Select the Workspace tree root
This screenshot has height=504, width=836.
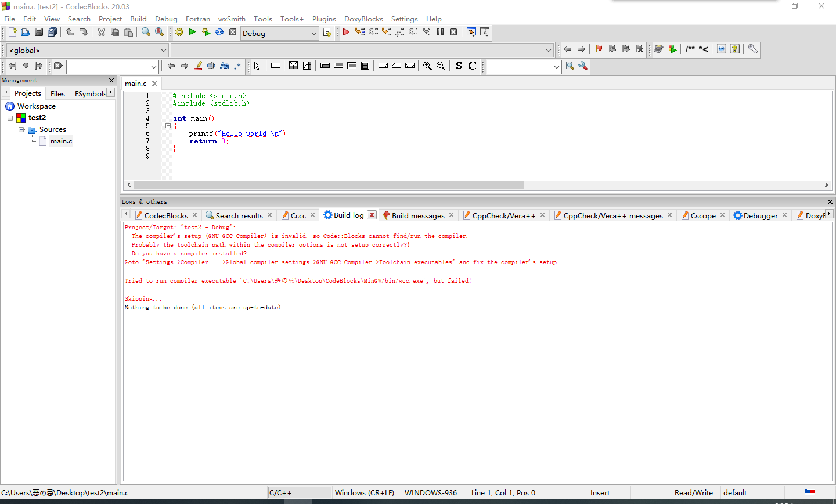[37, 106]
